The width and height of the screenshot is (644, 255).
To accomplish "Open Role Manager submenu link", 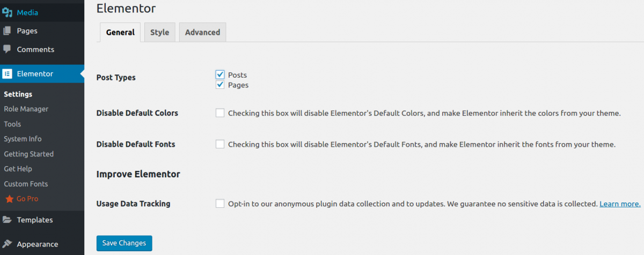I will (x=26, y=109).
